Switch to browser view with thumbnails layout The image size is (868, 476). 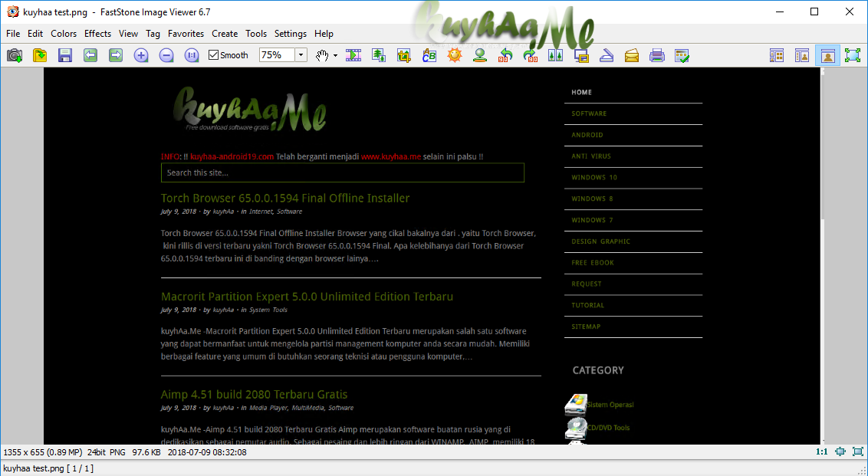[777, 55]
